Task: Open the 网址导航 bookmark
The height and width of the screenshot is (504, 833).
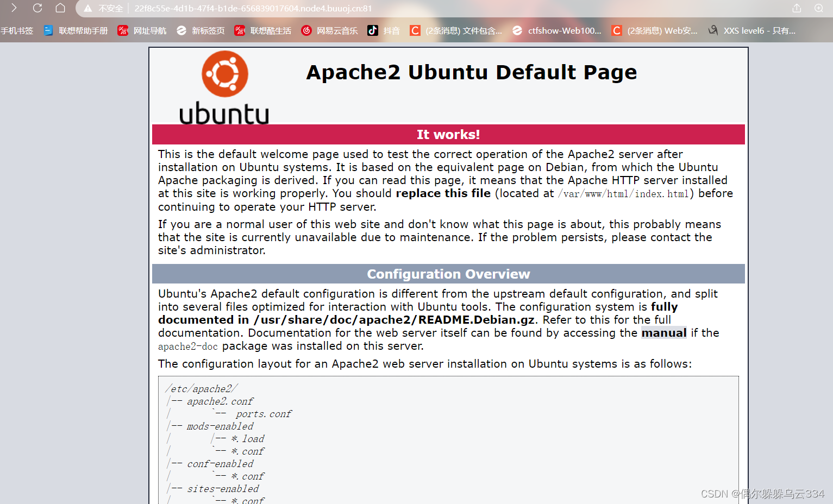Action: [x=150, y=31]
